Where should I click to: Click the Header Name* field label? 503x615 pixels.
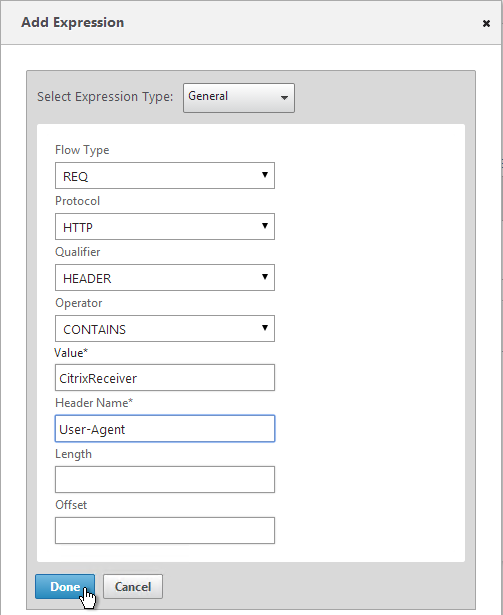pos(94,403)
